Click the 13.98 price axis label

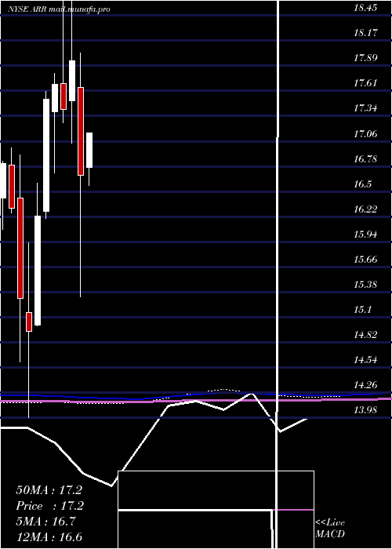365,410
